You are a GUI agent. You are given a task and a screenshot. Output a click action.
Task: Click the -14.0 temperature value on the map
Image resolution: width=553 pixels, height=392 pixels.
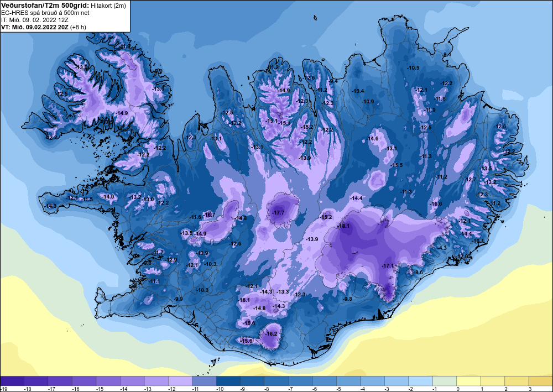tap(108, 197)
